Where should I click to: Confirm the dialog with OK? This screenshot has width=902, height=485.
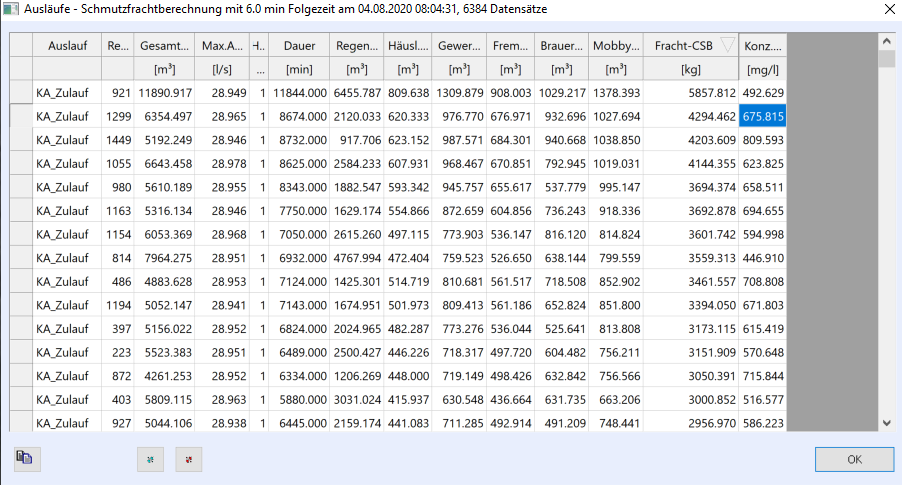854,459
